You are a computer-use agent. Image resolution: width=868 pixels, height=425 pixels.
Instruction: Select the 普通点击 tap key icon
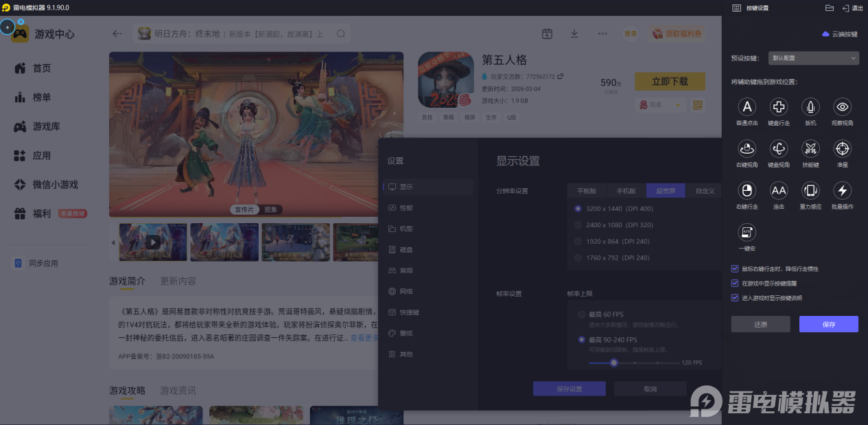click(x=747, y=107)
